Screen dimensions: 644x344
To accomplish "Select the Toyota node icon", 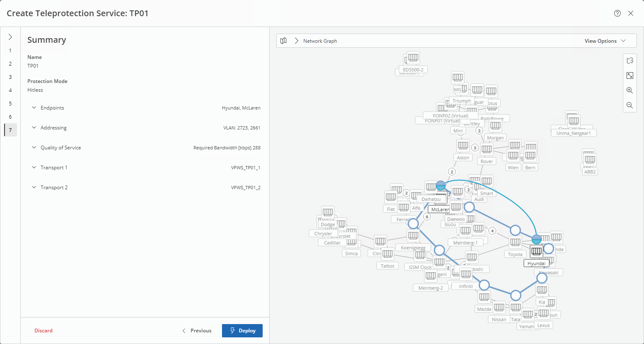I will [x=515, y=242].
